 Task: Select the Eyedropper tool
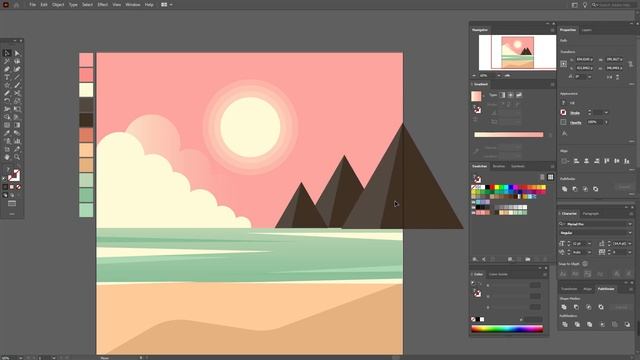(7, 133)
